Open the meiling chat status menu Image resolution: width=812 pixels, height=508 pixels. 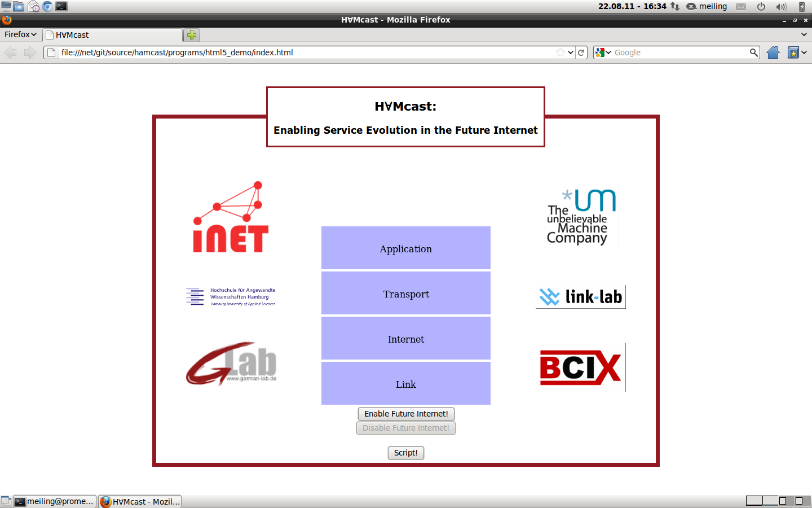tap(707, 7)
